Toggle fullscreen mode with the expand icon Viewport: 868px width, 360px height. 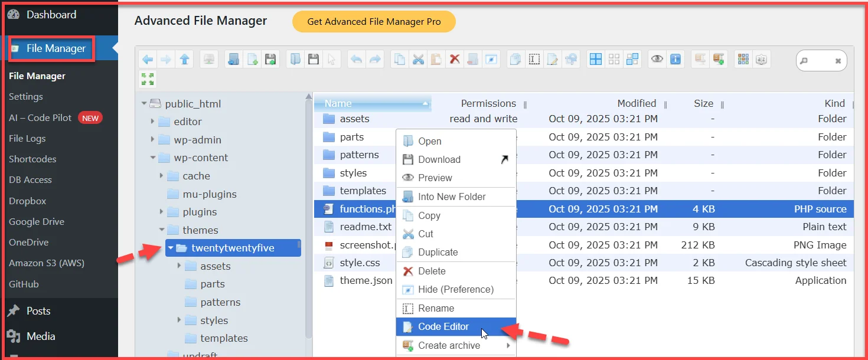(x=147, y=78)
